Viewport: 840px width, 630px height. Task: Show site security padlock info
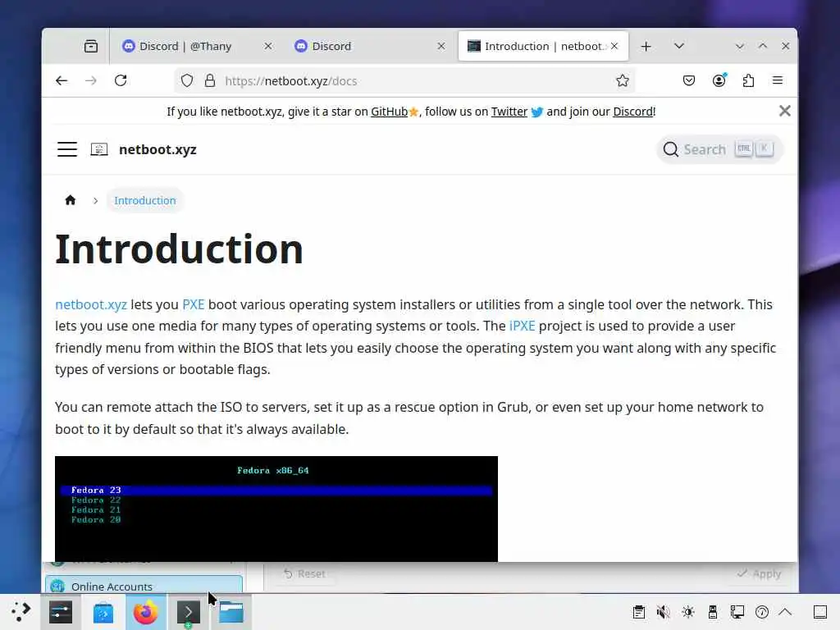pyautogui.click(x=209, y=81)
